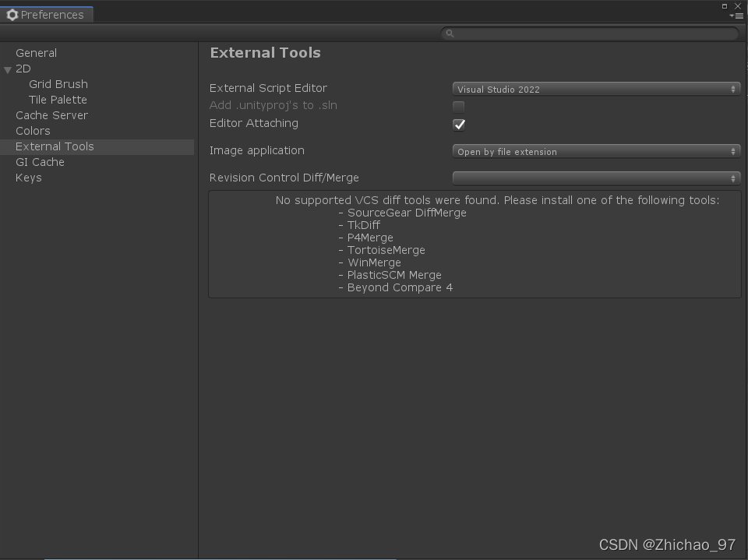748x560 pixels.
Task: Open the Grid Brush settings
Action: coord(58,83)
